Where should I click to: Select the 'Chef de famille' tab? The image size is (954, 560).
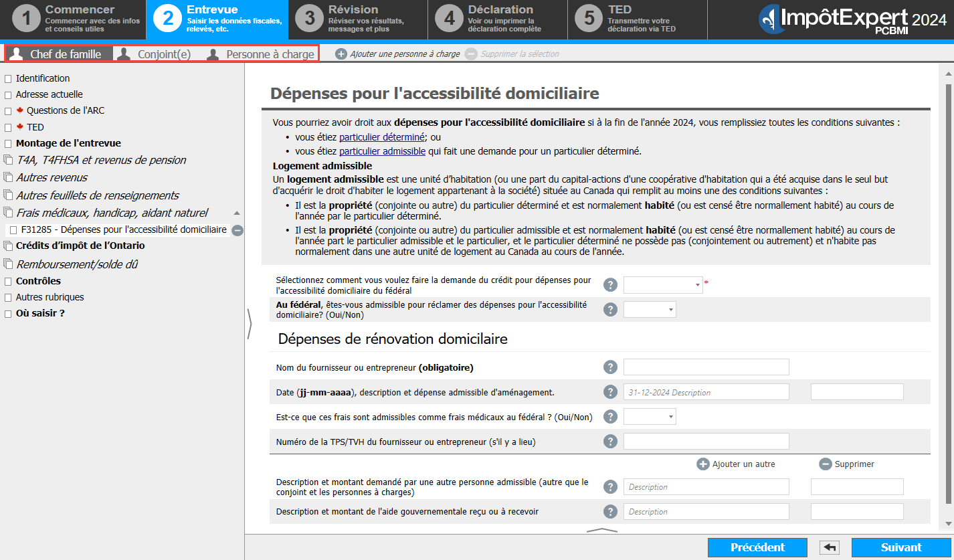pyautogui.click(x=59, y=54)
